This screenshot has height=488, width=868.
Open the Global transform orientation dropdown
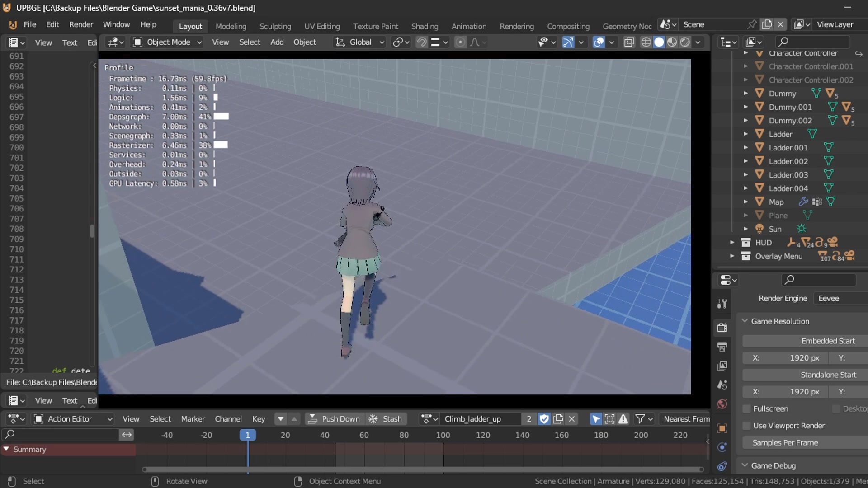tap(360, 42)
